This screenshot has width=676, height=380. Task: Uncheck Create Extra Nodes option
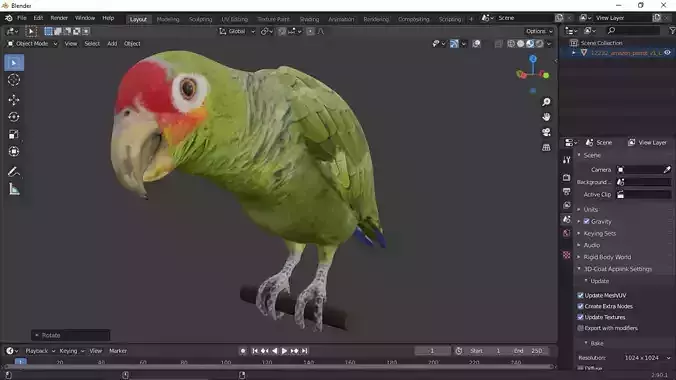tap(580, 306)
